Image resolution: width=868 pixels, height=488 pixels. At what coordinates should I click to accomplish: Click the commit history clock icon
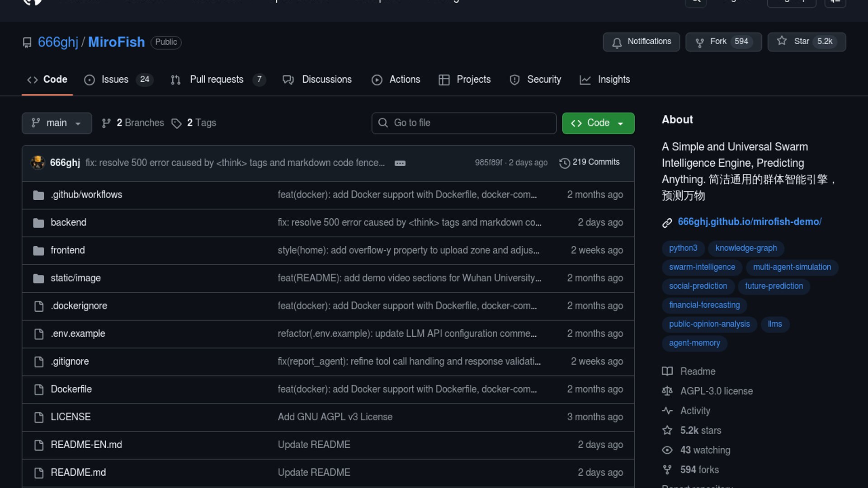pyautogui.click(x=564, y=163)
